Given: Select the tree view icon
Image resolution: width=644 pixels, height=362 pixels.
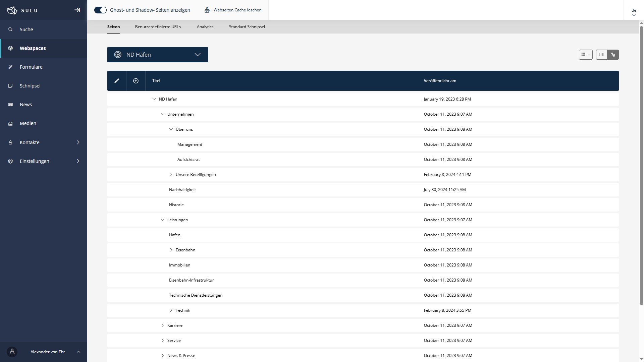Looking at the screenshot, I should point(613,55).
